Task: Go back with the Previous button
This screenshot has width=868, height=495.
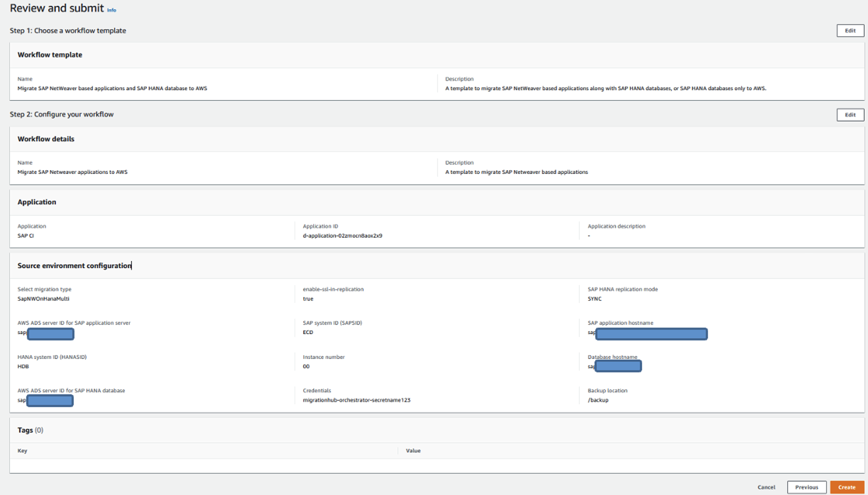Action: point(806,487)
